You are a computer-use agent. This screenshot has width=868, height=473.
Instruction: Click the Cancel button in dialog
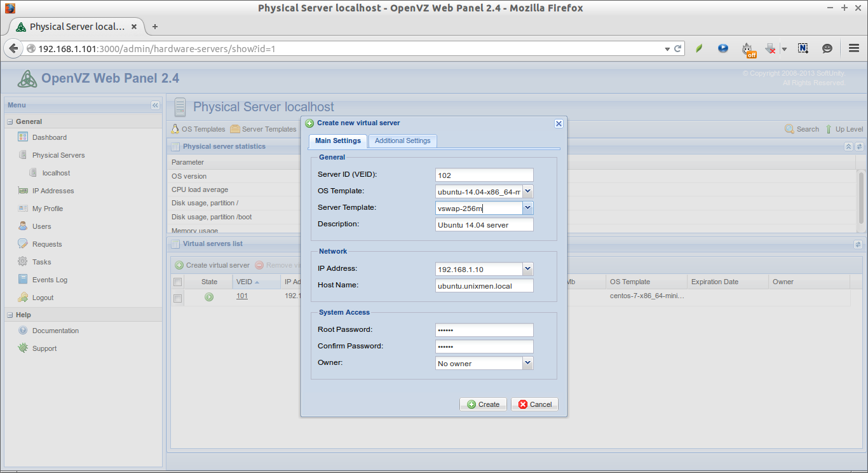coord(534,404)
